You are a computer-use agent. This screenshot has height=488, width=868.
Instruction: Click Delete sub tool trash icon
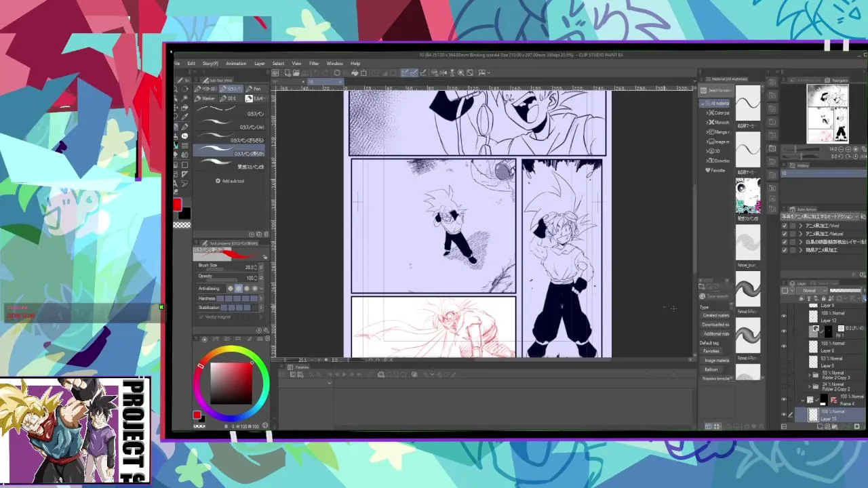[267, 234]
